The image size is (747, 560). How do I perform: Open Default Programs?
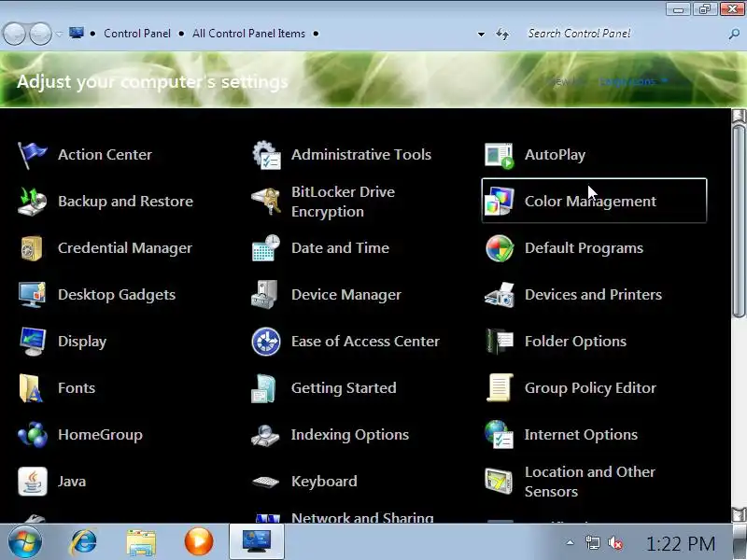pyautogui.click(x=564, y=248)
